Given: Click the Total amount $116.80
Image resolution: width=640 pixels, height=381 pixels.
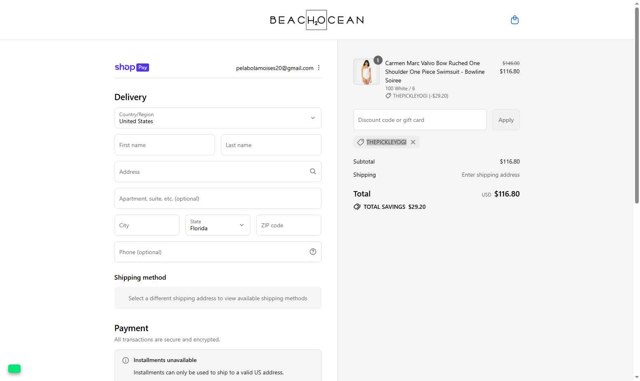Looking at the screenshot, I should (x=507, y=194).
